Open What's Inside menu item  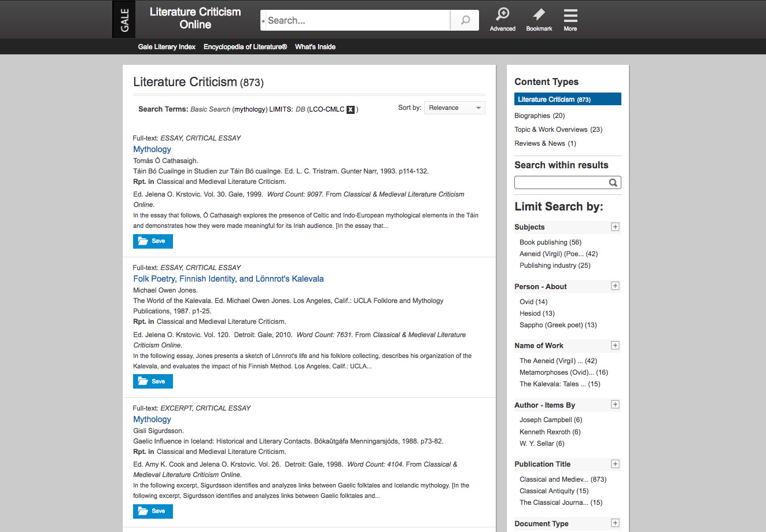click(315, 47)
